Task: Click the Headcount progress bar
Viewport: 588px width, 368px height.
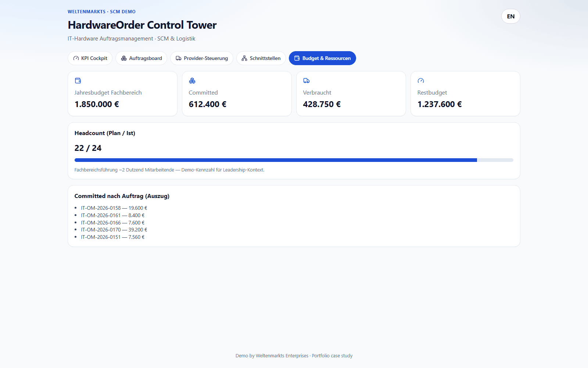Action: pyautogui.click(x=294, y=160)
